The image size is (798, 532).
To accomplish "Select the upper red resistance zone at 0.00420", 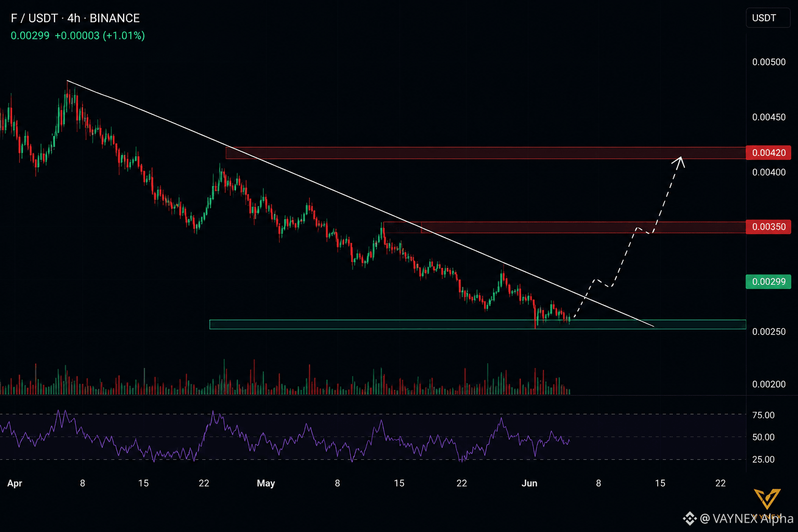I will 486,153.
